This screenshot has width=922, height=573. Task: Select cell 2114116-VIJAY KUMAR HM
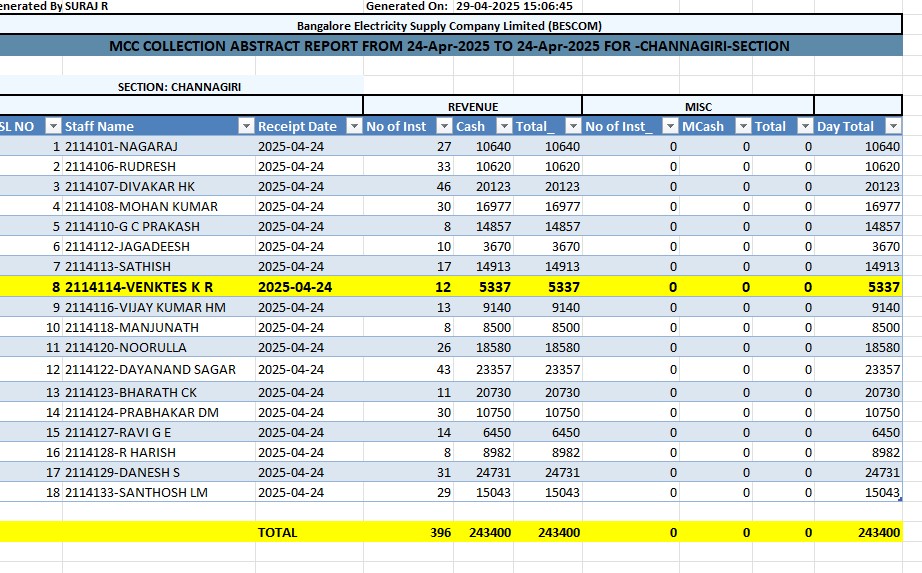coord(159,307)
